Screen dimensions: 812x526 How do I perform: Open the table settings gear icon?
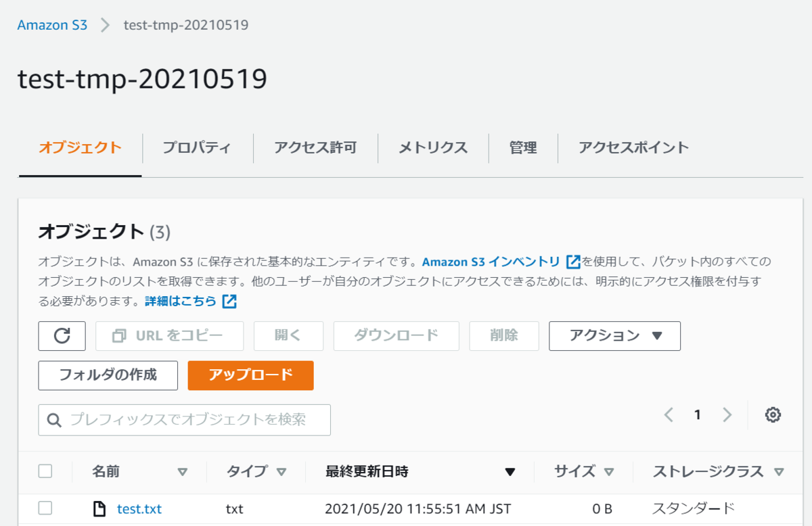773,415
